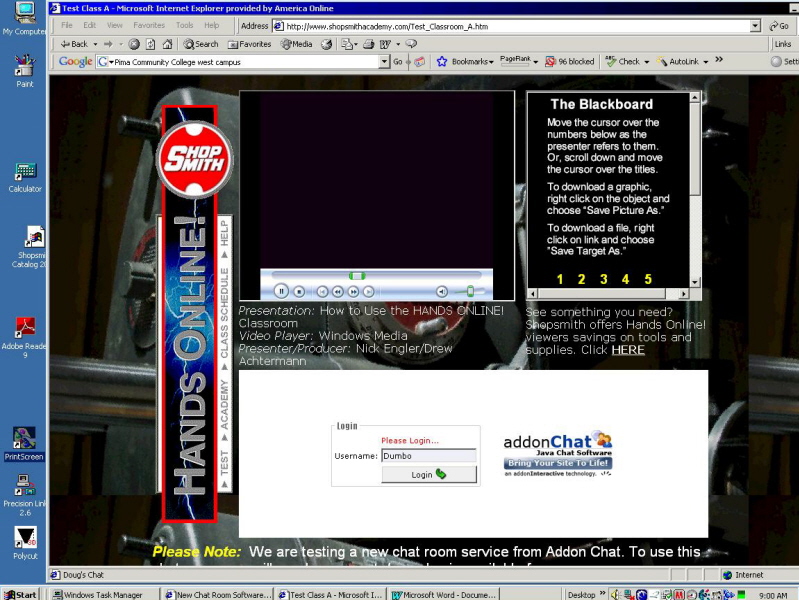This screenshot has height=600, width=799.
Task: Click the next track button in player
Action: click(368, 292)
